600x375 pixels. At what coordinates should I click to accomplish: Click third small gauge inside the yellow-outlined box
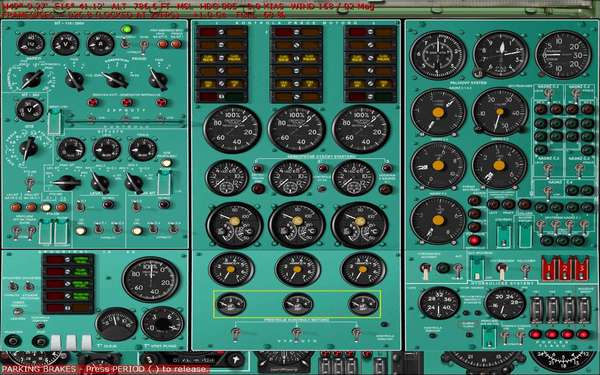click(x=363, y=304)
